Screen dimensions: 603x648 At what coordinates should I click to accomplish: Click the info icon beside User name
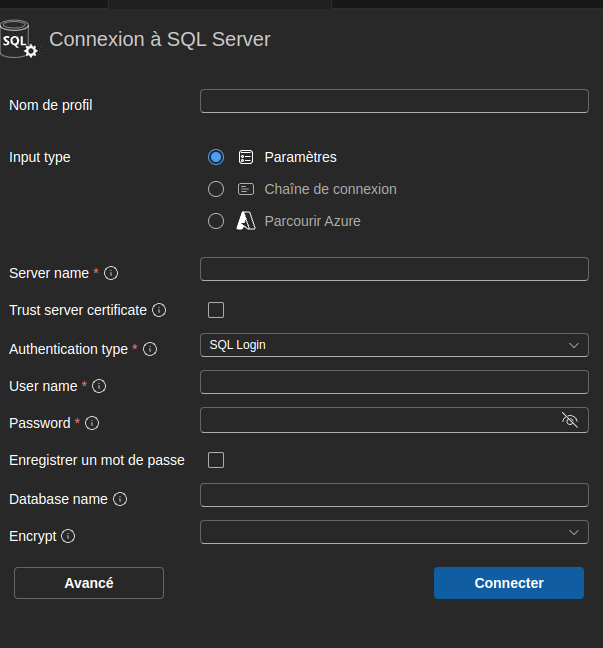pyautogui.click(x=99, y=386)
